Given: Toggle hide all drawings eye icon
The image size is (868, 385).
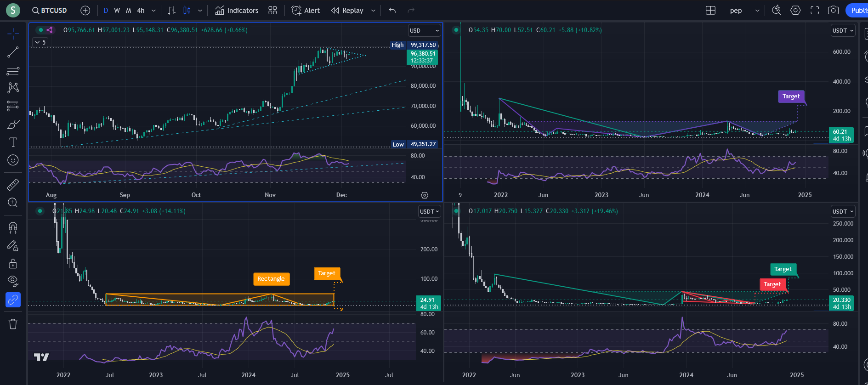Looking at the screenshot, I should point(13,281).
